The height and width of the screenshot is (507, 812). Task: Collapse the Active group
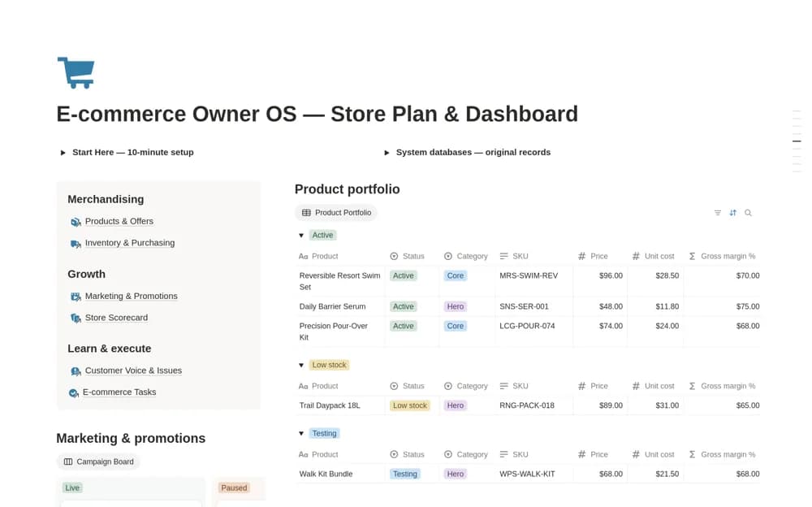tap(301, 236)
